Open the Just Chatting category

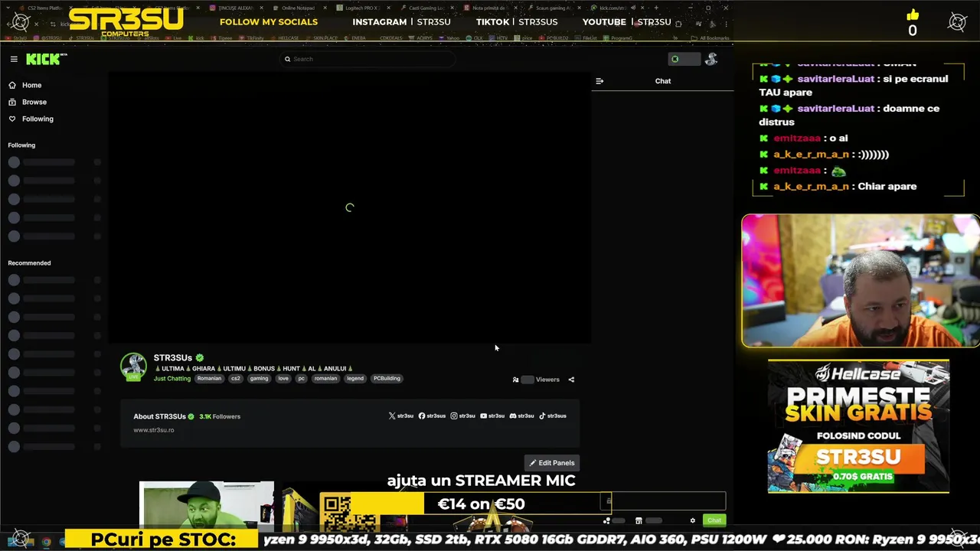point(172,378)
